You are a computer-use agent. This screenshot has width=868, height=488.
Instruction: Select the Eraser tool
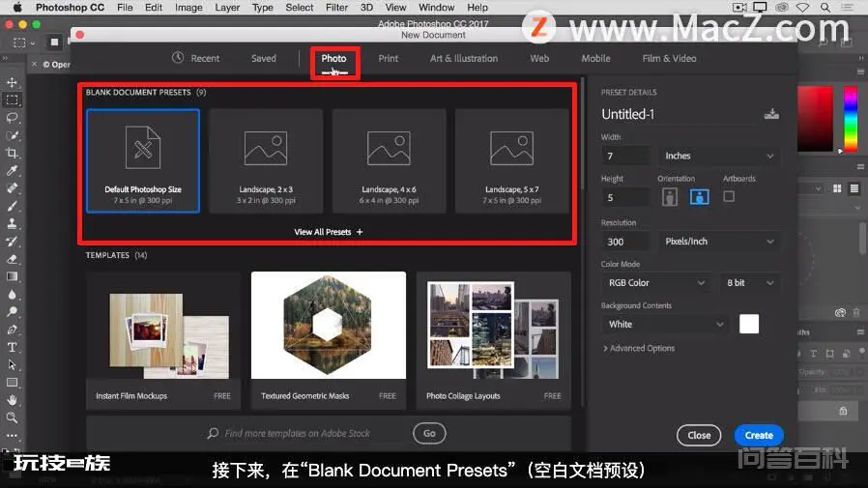coord(12,260)
